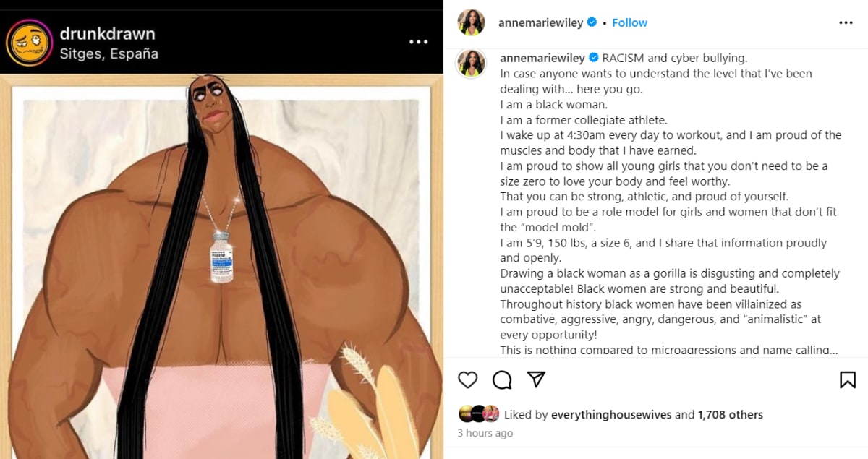Click the stacked liker avatar thumbnails
Screen dimensions: 868x459
(x=480, y=414)
